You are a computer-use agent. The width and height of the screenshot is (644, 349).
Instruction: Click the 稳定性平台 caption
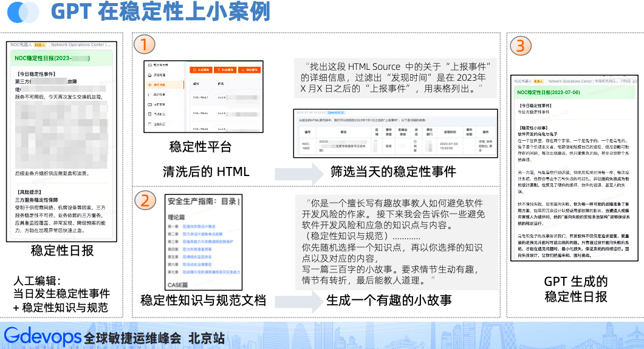[x=200, y=147]
